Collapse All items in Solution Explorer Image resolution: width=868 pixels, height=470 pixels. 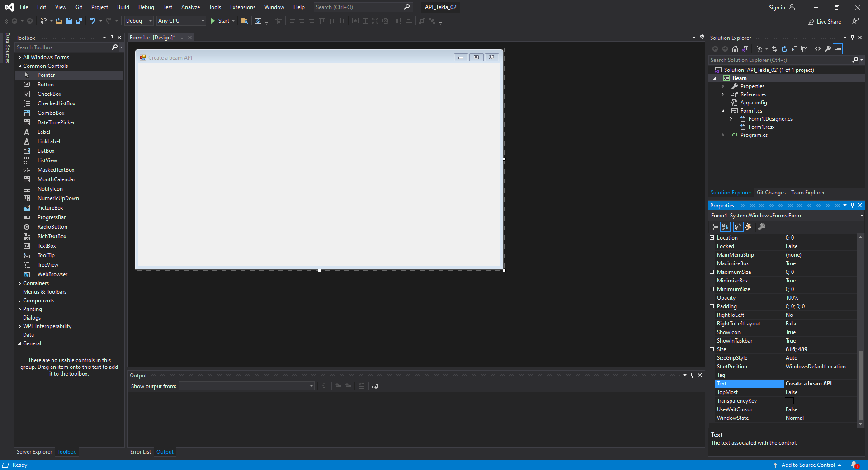click(x=795, y=49)
